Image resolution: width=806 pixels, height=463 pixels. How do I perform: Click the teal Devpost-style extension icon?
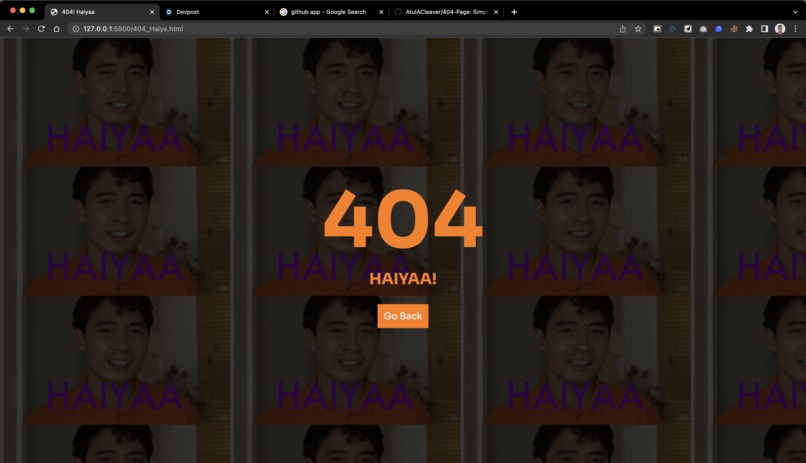(x=672, y=29)
